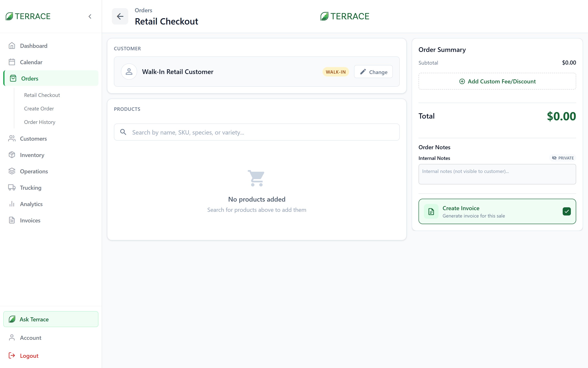Screen dimensions: 588x368
Task: Open Invoices section
Action: [51, 220]
